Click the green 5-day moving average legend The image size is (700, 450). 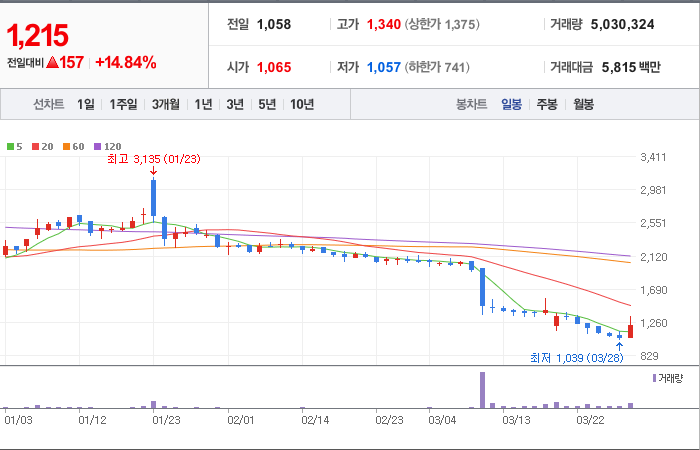[x=14, y=146]
